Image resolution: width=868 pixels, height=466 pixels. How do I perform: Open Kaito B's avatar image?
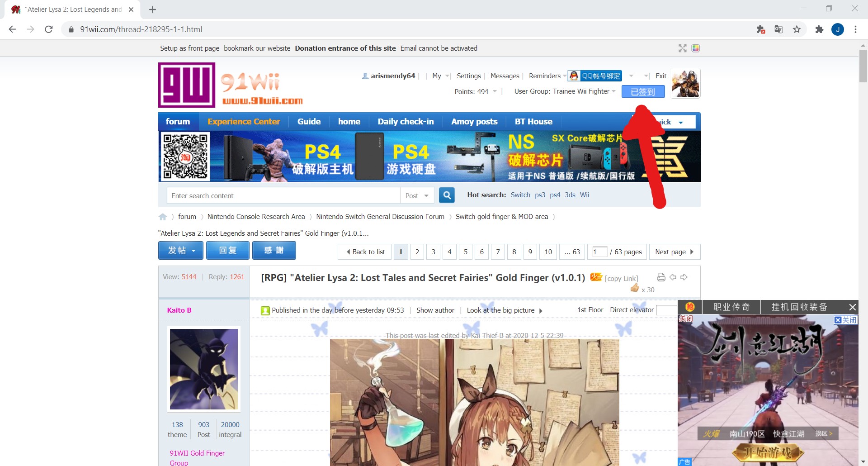coord(204,369)
